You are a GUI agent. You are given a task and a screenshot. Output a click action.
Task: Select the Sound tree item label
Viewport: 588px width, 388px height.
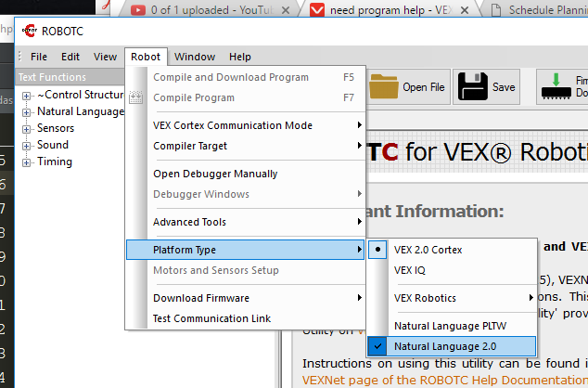[x=53, y=145]
